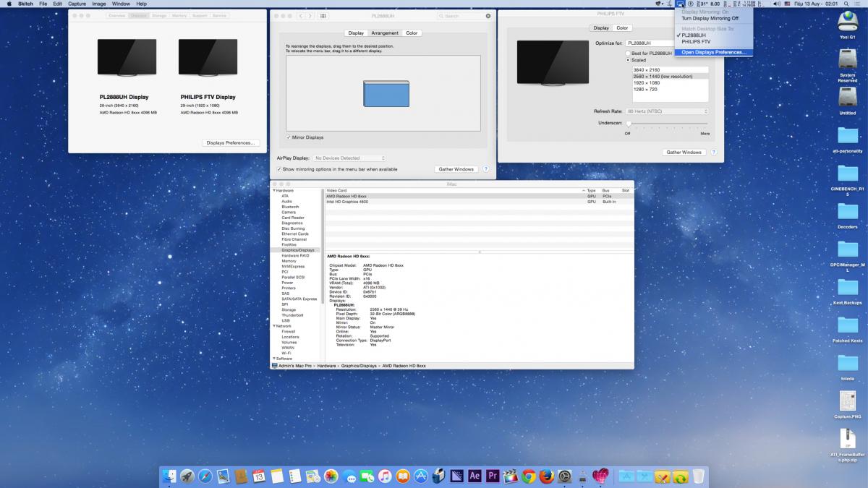
Task: Launch iTunes from the dock
Action: coord(385,476)
